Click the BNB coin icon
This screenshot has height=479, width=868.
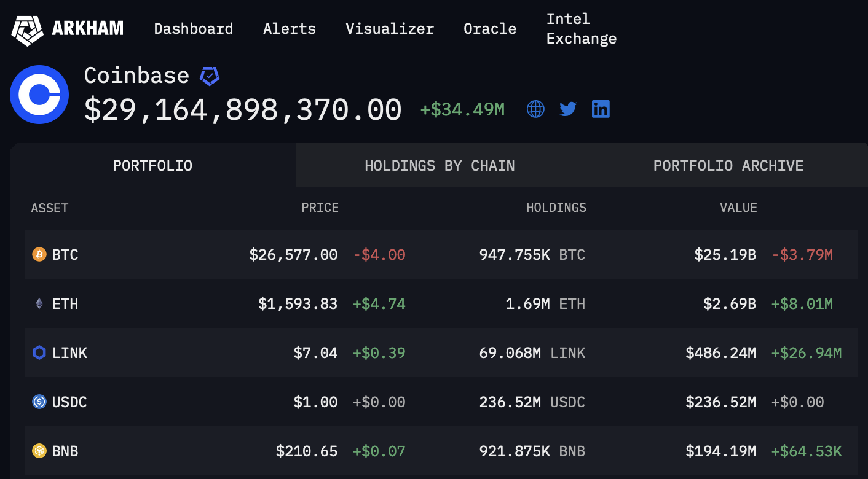click(39, 451)
